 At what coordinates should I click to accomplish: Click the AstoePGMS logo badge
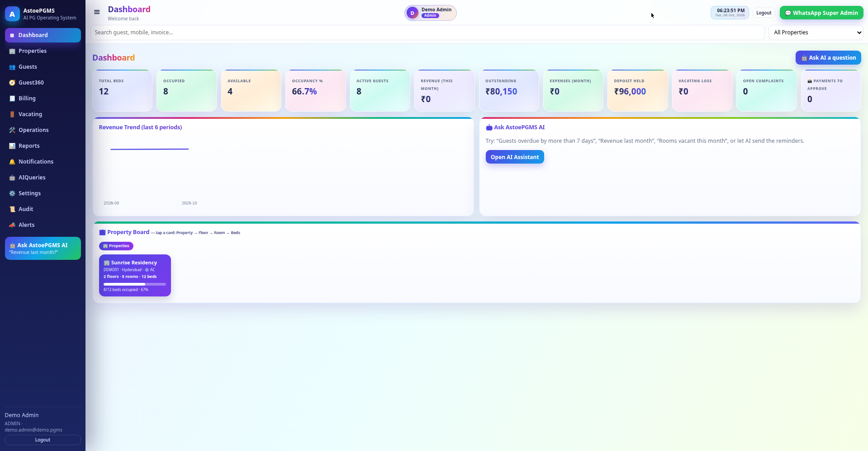tap(12, 14)
